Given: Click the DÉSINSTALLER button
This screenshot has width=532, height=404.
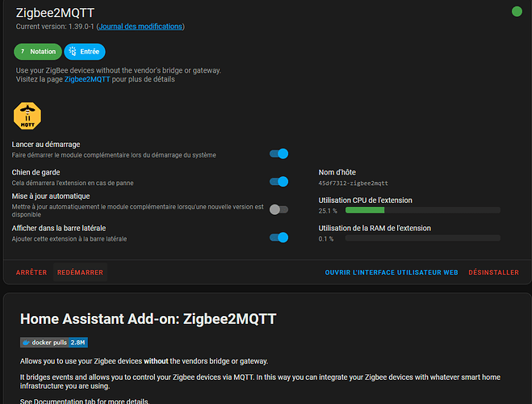Looking at the screenshot, I should coord(494,272).
